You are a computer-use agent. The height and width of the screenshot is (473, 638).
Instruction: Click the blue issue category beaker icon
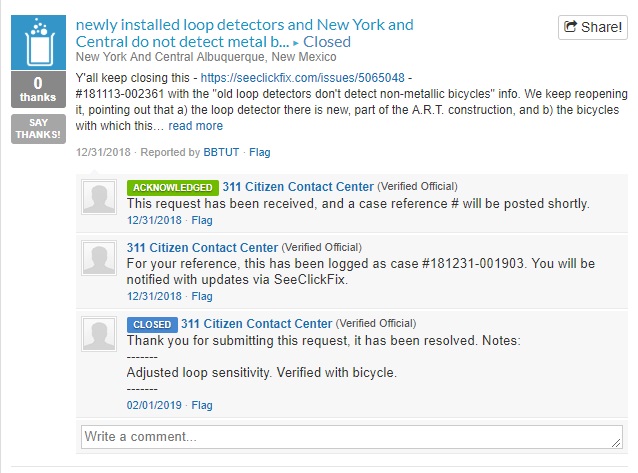(38, 42)
